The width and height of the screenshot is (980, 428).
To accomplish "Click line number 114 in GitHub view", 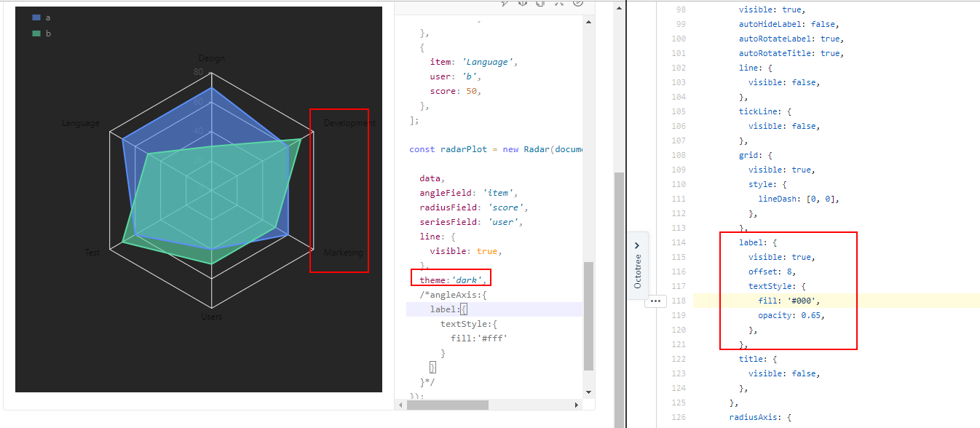I will (678, 242).
